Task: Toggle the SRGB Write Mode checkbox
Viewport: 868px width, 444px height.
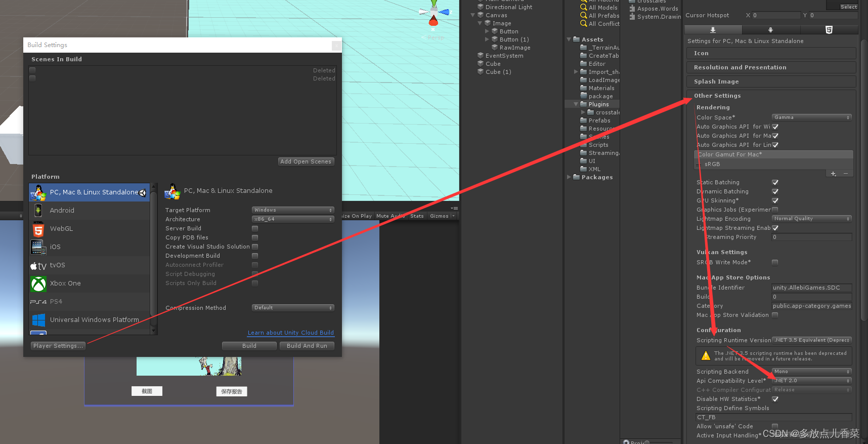Action: point(775,262)
